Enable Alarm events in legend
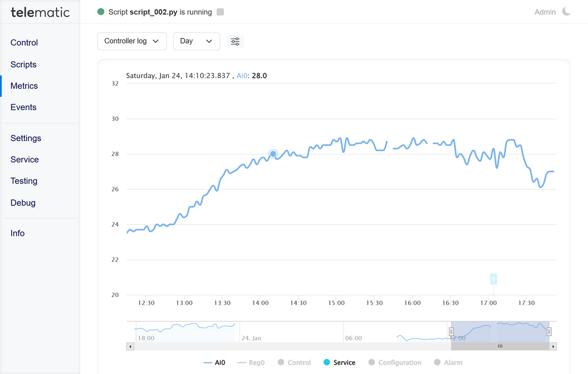 click(448, 362)
